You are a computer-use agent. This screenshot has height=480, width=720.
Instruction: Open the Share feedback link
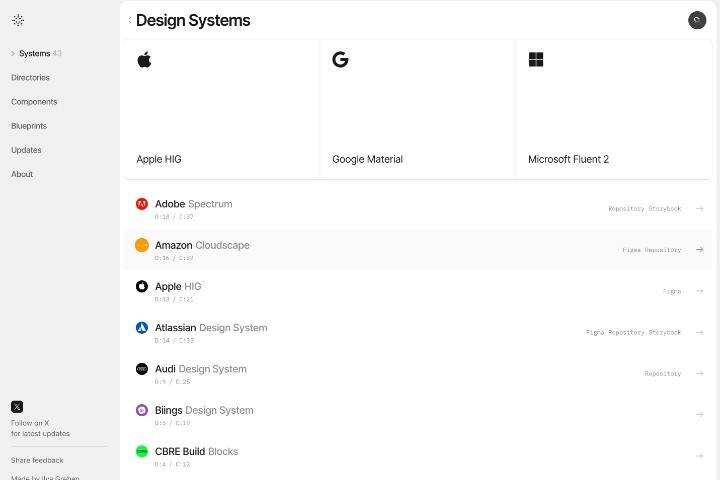[x=37, y=460]
